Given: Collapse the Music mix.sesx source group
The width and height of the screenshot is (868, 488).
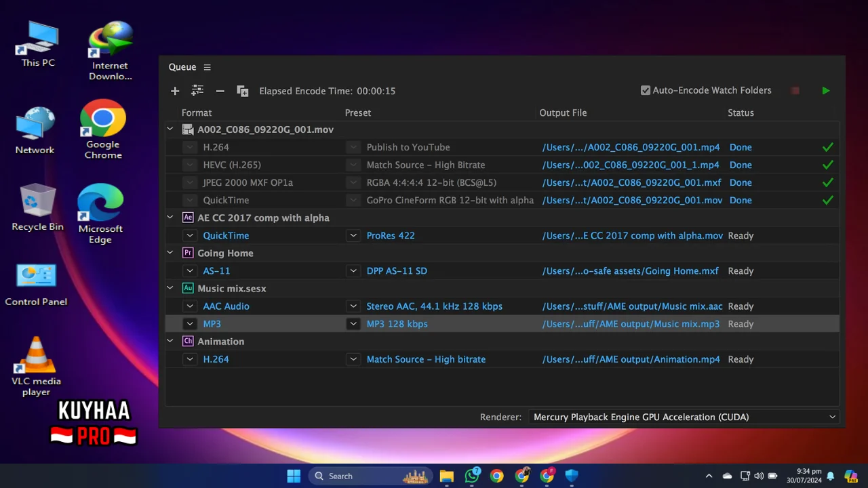Looking at the screenshot, I should 170,288.
